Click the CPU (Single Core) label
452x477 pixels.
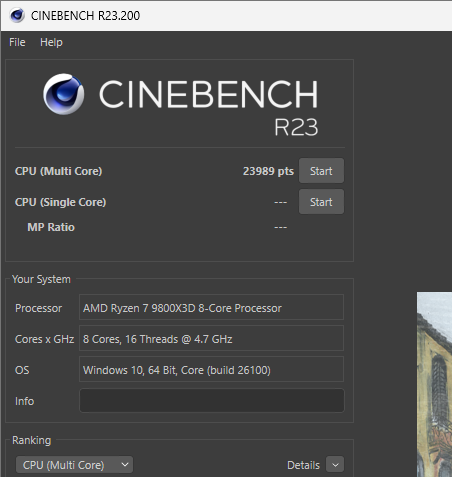(x=60, y=202)
